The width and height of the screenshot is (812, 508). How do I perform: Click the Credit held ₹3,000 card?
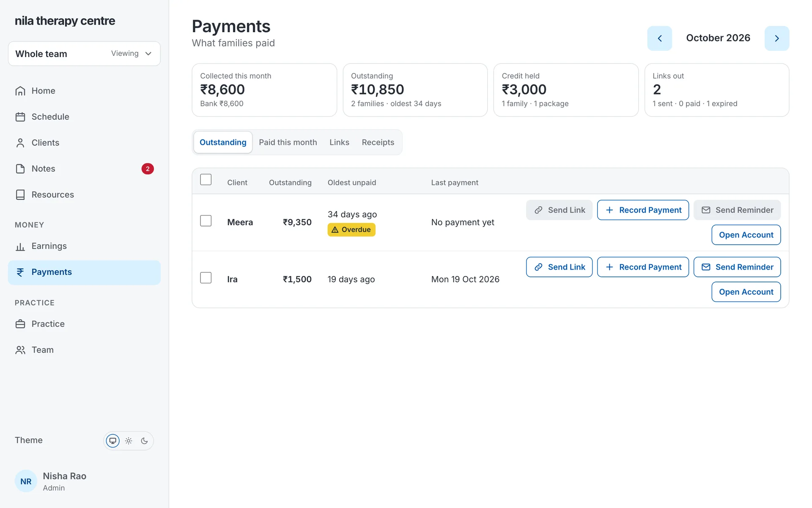[566, 90]
